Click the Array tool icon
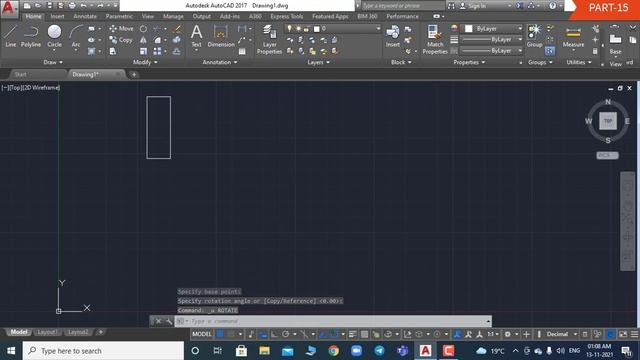Image resolution: width=640 pixels, height=360 pixels. click(x=158, y=51)
